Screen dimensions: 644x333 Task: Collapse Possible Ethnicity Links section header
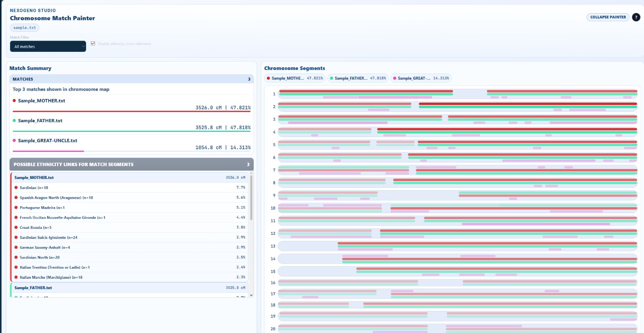point(131,164)
